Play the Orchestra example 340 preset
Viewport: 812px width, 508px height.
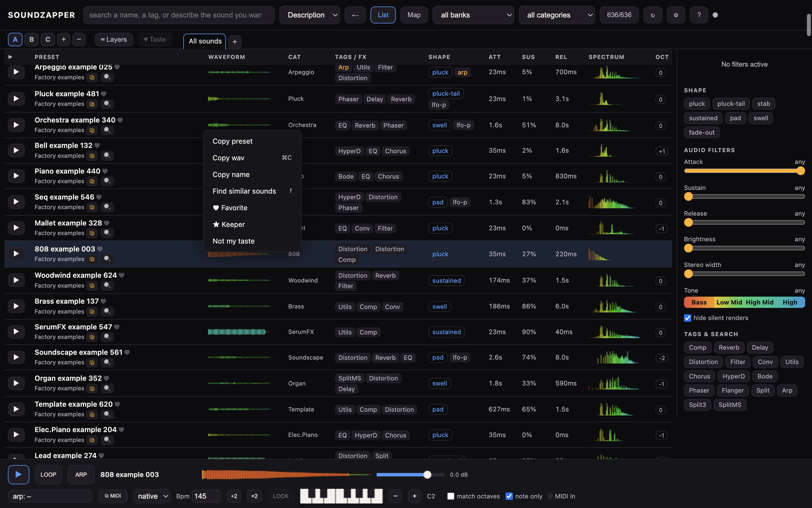[16, 125]
